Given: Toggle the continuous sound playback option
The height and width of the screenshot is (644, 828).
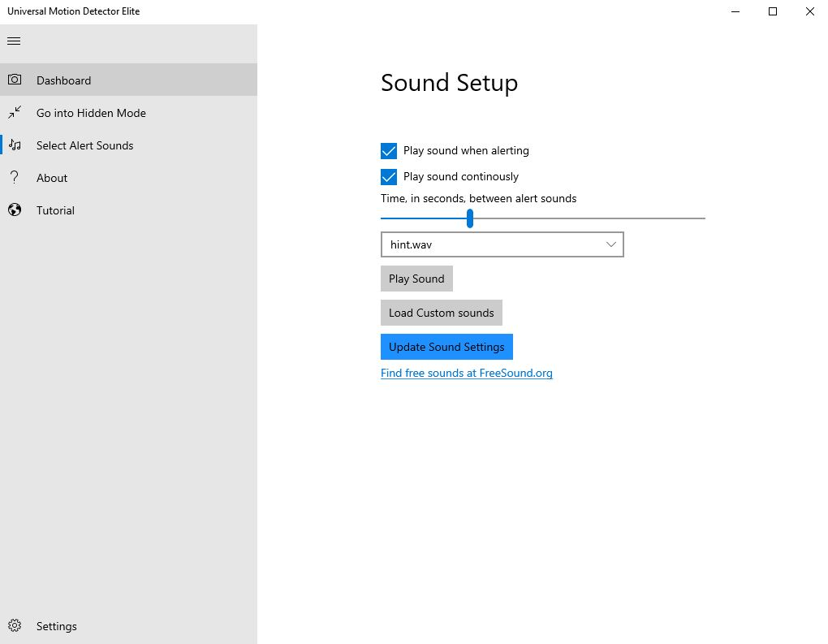Looking at the screenshot, I should pos(389,176).
